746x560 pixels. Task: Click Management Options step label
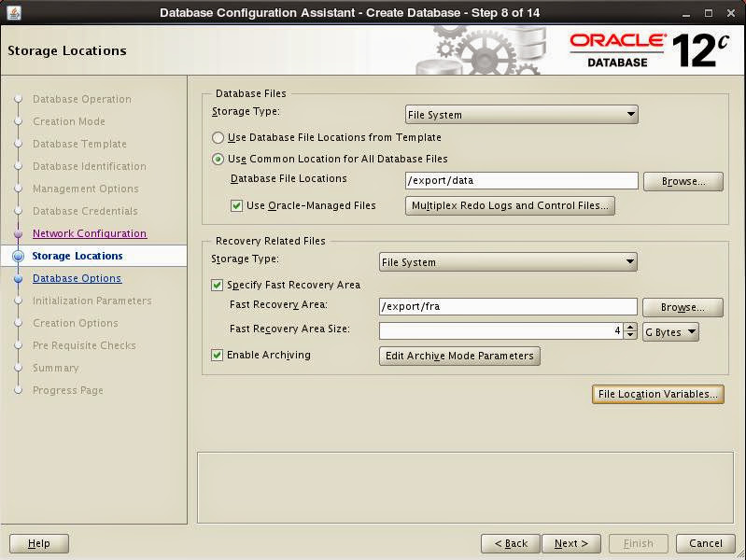pos(86,189)
